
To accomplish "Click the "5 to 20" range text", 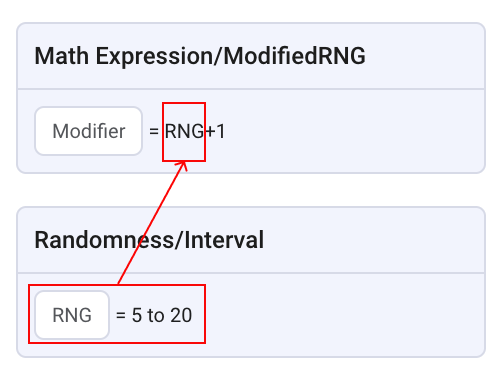I will [162, 315].
